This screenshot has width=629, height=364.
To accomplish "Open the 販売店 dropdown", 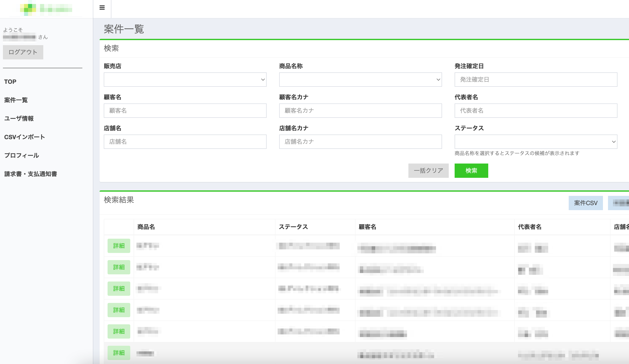I will click(185, 80).
